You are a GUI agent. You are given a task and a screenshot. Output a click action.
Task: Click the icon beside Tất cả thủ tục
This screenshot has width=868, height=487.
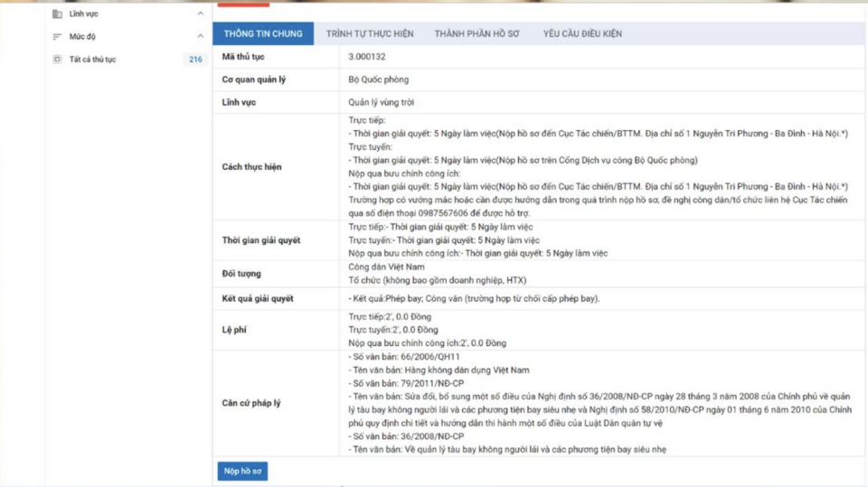click(58, 60)
